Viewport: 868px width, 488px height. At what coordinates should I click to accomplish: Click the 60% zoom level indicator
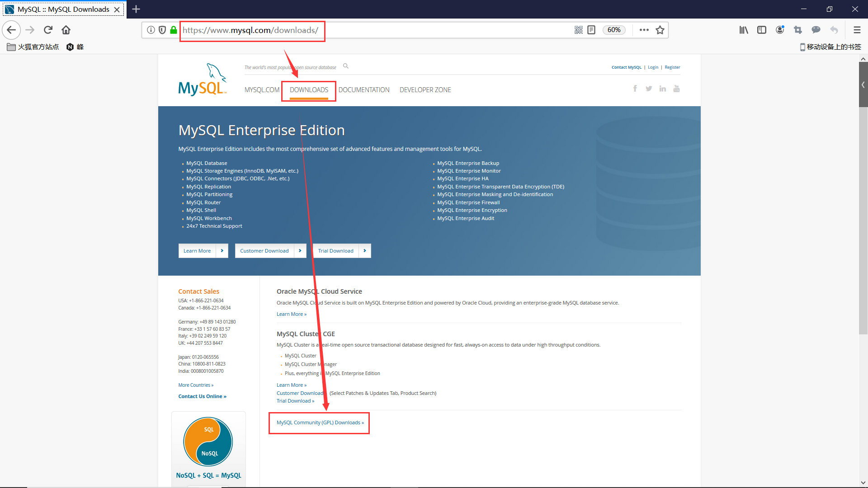coord(613,30)
